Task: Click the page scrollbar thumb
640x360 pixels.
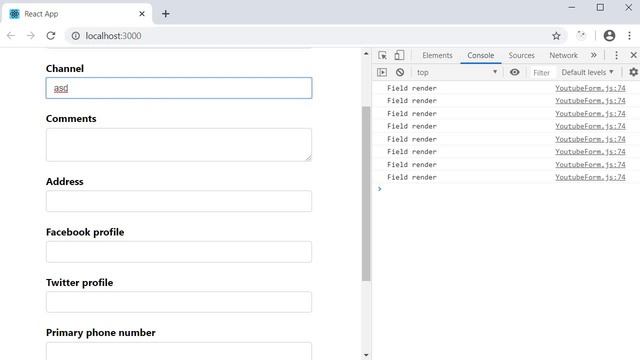Action: click(366, 194)
